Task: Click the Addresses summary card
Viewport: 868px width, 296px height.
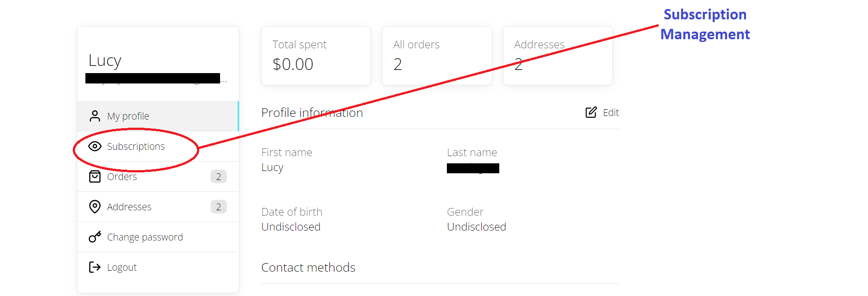Action: coord(558,55)
